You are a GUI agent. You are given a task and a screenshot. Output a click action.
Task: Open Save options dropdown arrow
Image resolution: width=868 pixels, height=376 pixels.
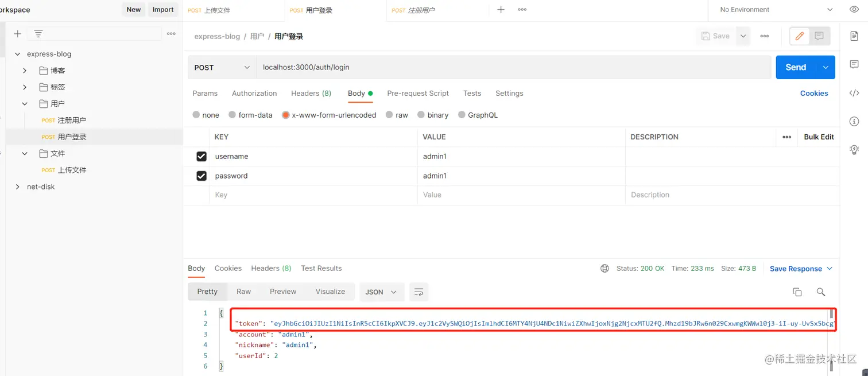pyautogui.click(x=743, y=36)
